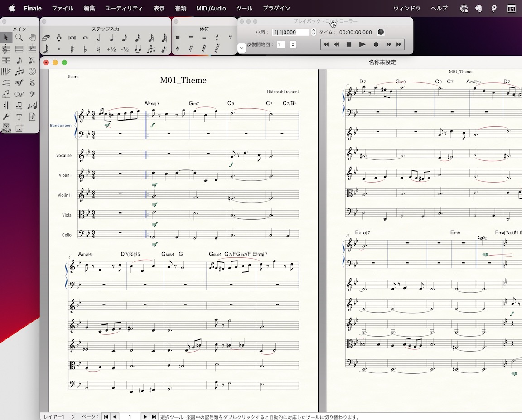522x420 pixels.
Task: Toggle the natural accidental
Action: pos(98,49)
